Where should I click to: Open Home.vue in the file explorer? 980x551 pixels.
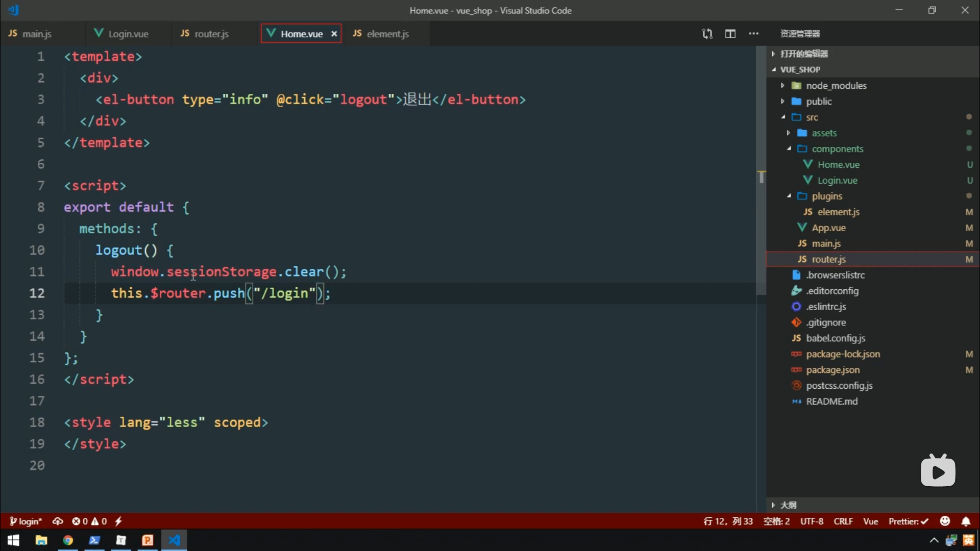873,164
